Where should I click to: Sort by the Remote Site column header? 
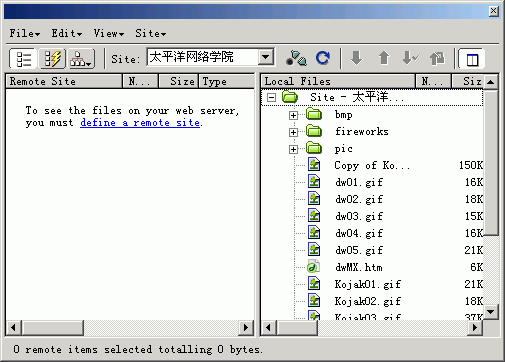[64, 81]
